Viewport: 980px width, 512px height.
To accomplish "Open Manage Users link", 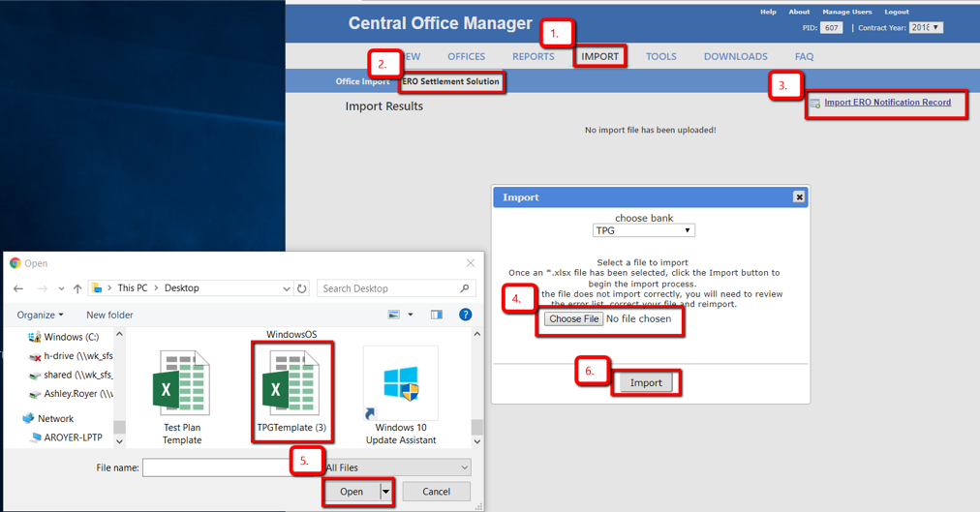I will 847,12.
